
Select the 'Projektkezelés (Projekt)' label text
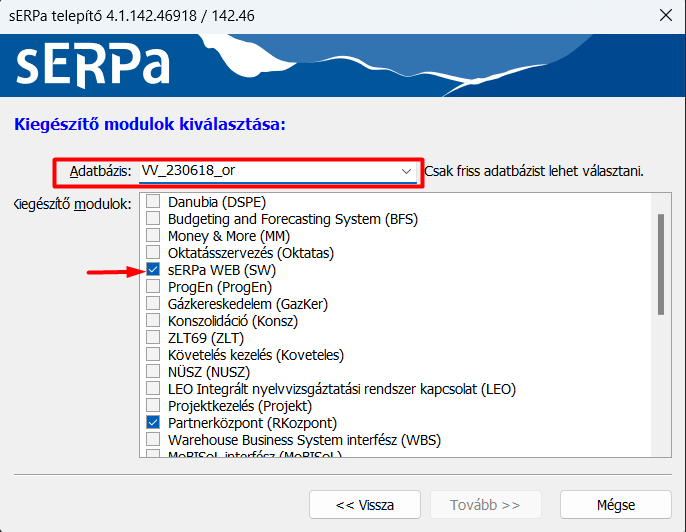point(240,406)
